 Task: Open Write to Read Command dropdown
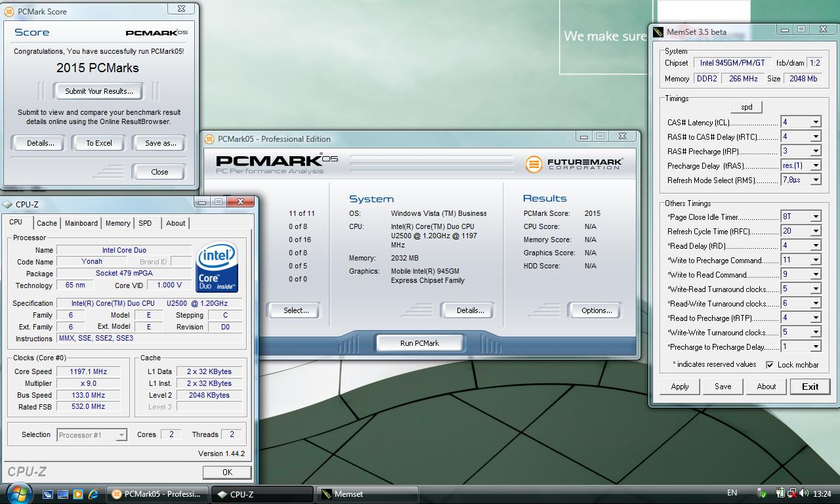[x=815, y=274]
